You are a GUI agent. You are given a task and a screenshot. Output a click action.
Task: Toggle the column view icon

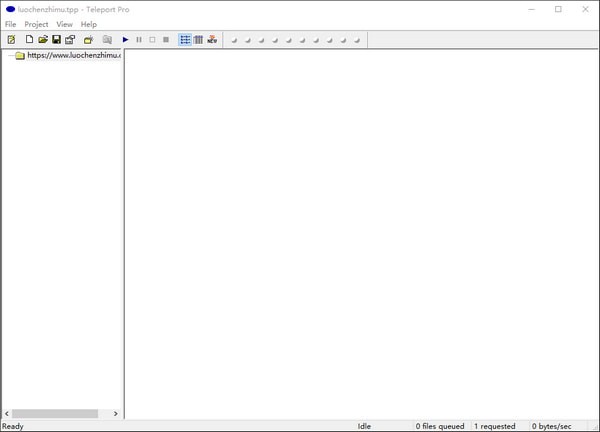coord(198,40)
